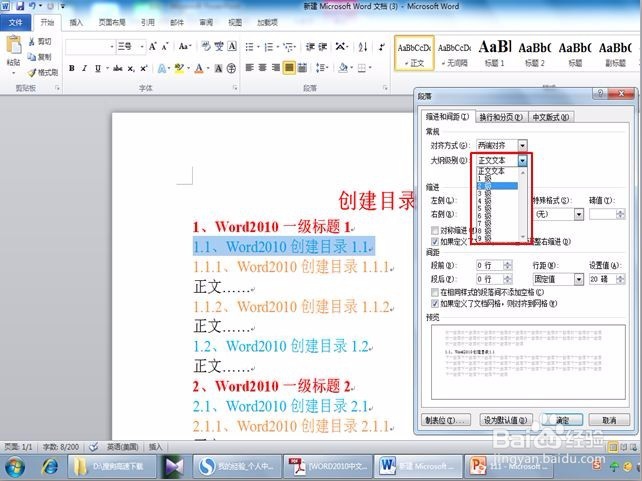Image resolution: width=642 pixels, height=481 pixels.
Task: Expand the Font group dialog launcher
Action: [x=235, y=88]
